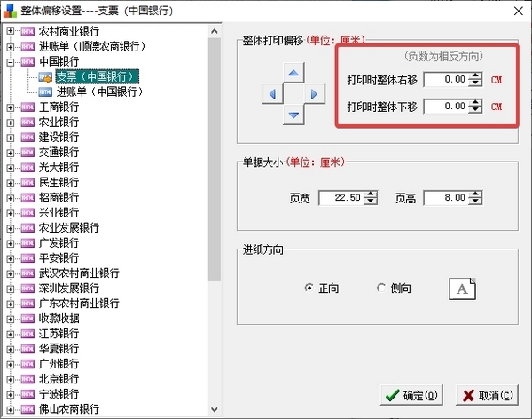Viewport: 532px width, 419px height.
Task: Click the 建设银行 template icon
Action: pos(27,138)
